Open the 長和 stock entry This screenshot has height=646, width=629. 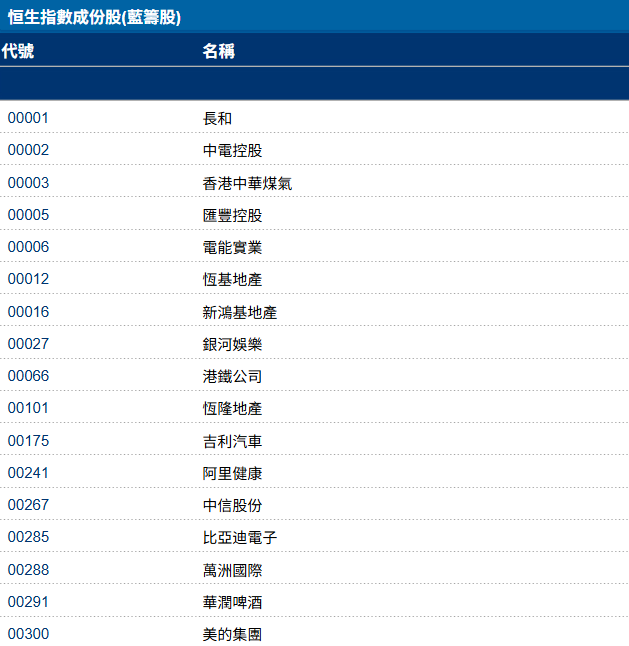217,118
